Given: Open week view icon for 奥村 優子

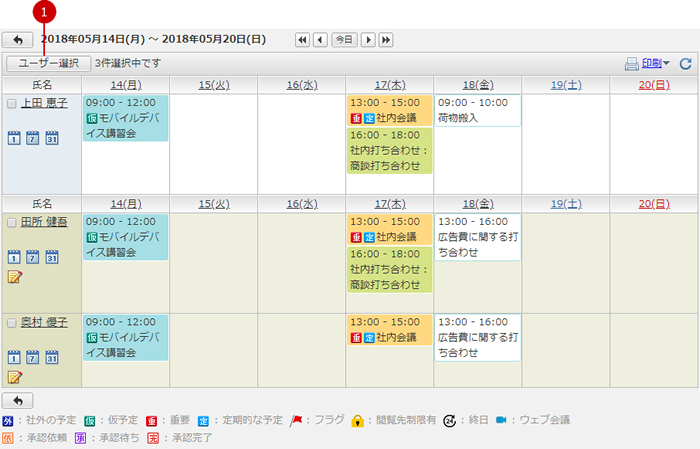Looking at the screenshot, I should [x=32, y=357].
